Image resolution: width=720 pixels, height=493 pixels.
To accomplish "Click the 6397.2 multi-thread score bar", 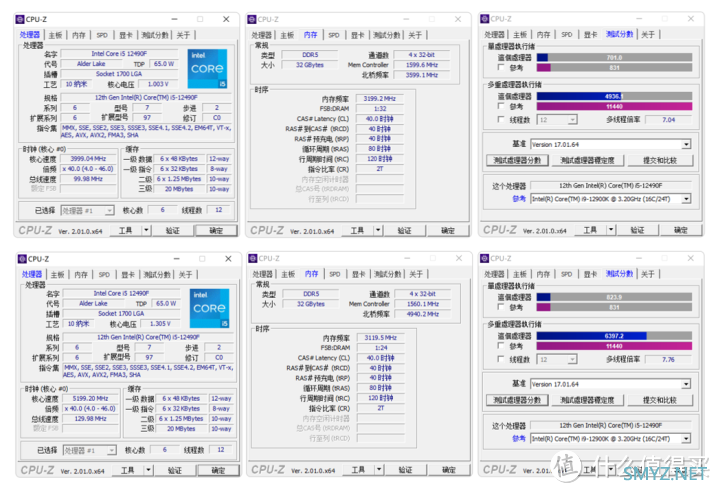I will tap(614, 336).
